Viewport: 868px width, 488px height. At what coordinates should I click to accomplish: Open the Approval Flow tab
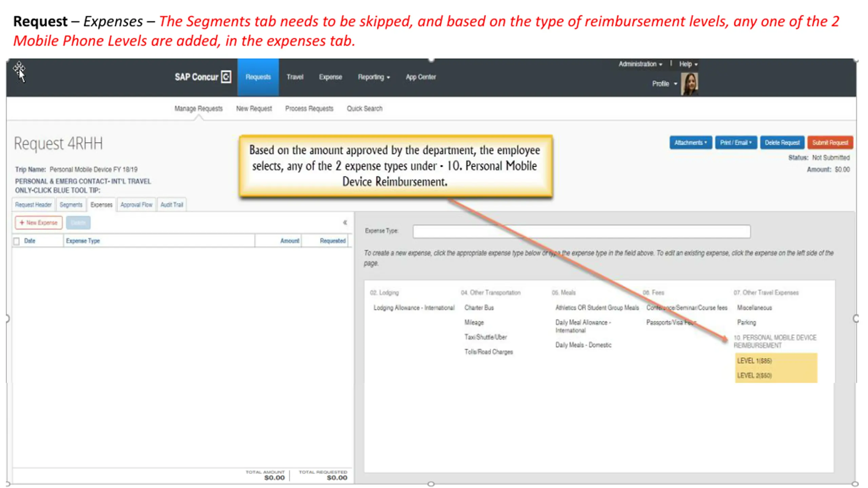coord(136,205)
